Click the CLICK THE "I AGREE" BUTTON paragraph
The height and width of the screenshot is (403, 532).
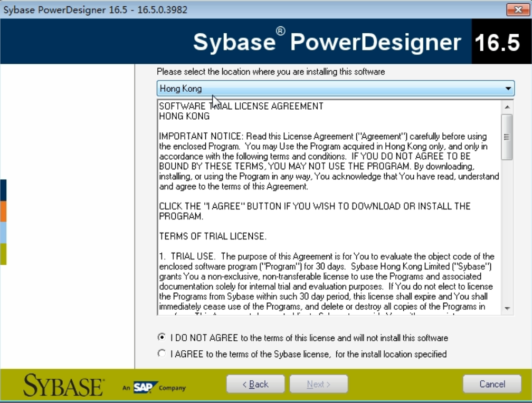[x=315, y=211]
